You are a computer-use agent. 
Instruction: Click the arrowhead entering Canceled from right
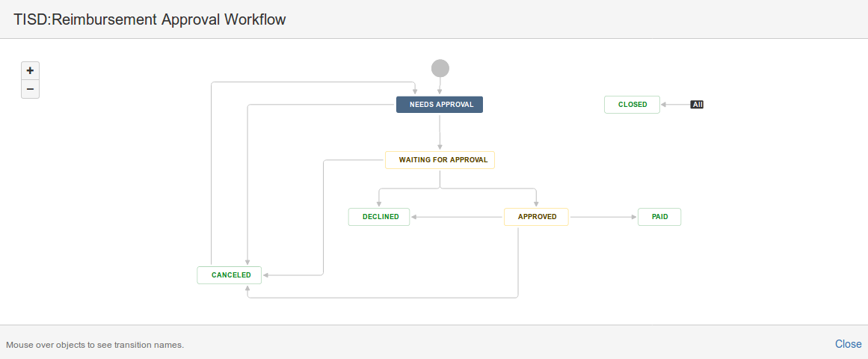pyautogui.click(x=265, y=275)
